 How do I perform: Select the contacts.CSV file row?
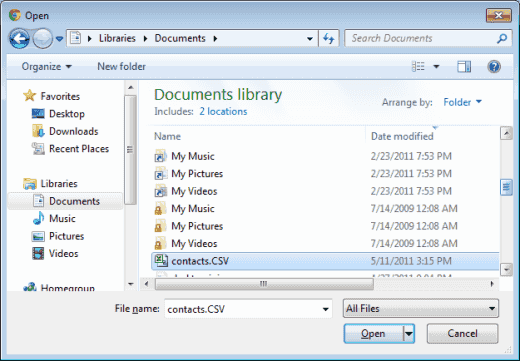pyautogui.click(x=325, y=261)
